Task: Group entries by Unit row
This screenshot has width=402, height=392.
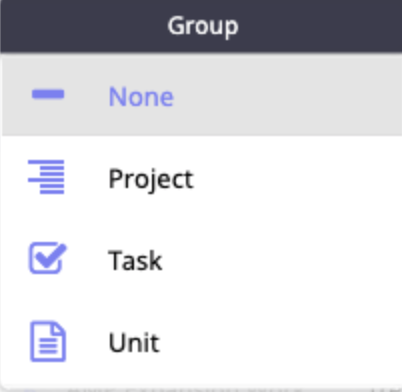Action: coord(202,342)
